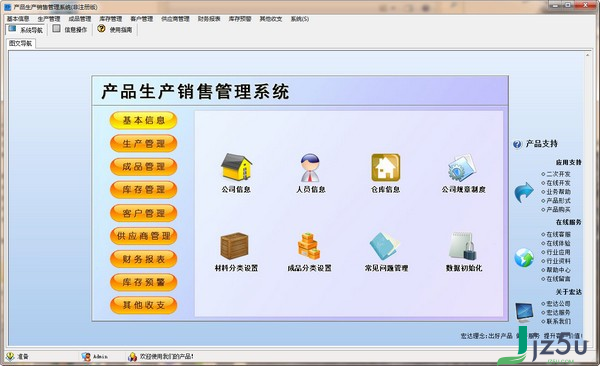Open the 客户管理 menu
Screen dimensions: 600x366
[x=142, y=19]
